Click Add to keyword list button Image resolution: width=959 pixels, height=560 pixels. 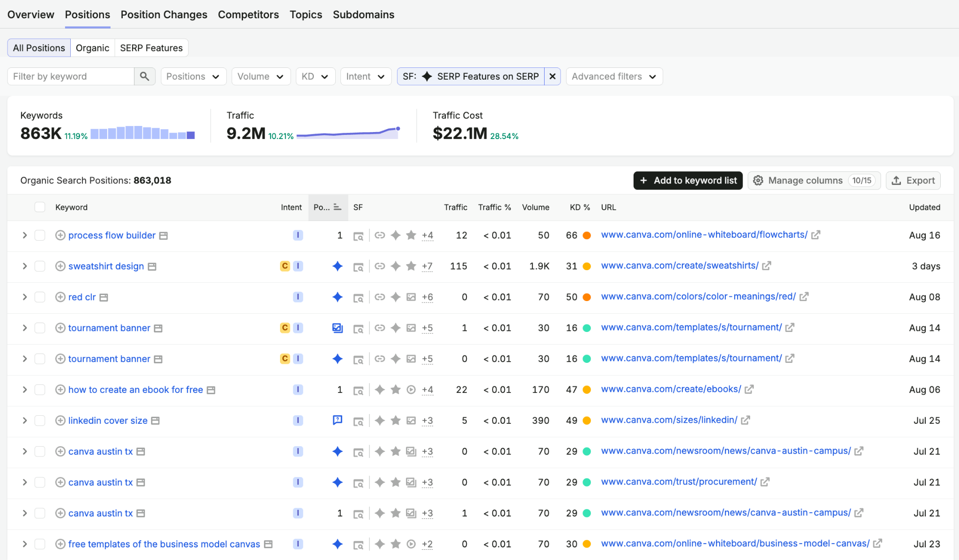click(688, 181)
